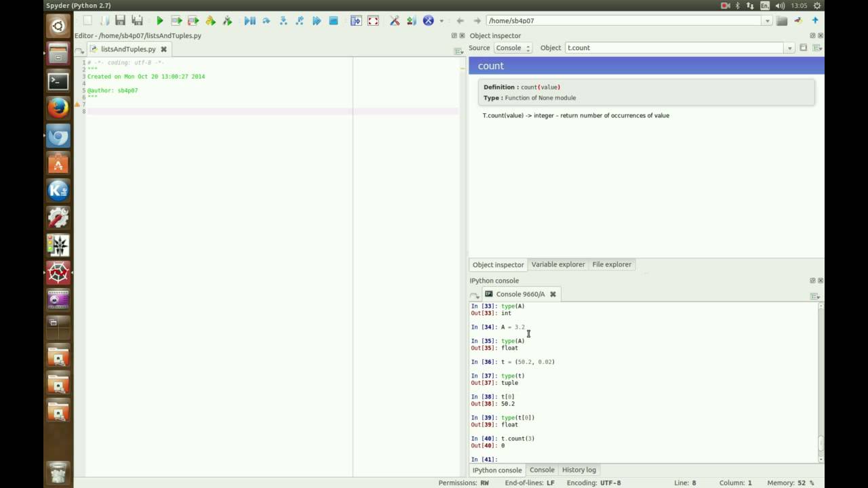Viewport: 868px width, 488px height.
Task: Toggle fullscreen mode icon
Action: 373,21
